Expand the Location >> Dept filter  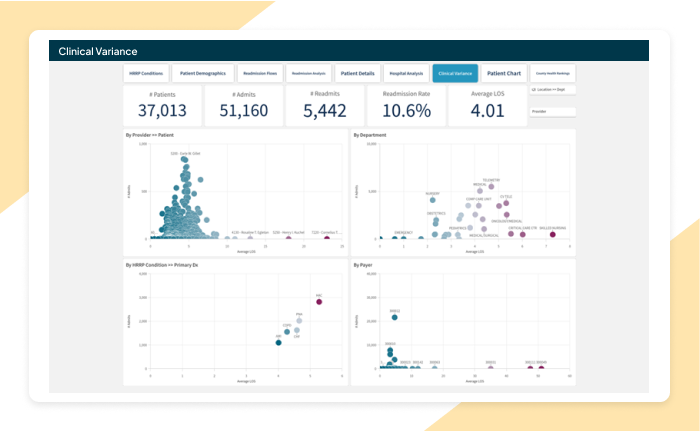click(552, 90)
